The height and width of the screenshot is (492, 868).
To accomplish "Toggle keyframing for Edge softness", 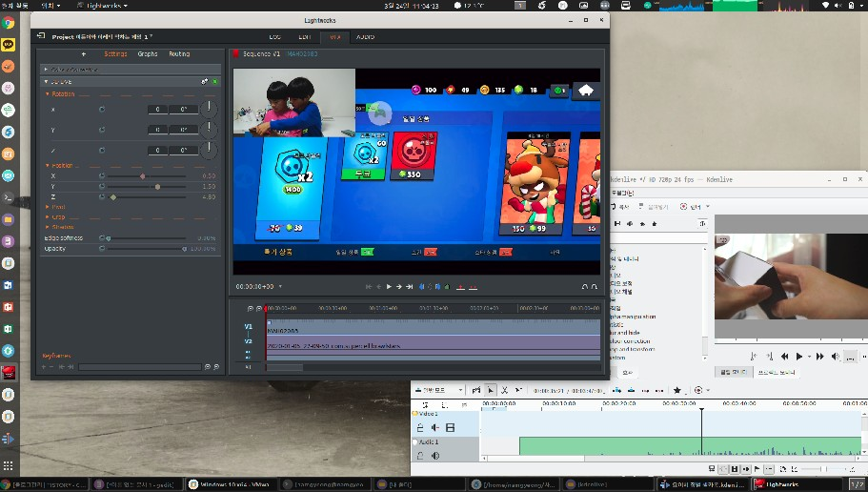I will tap(102, 237).
